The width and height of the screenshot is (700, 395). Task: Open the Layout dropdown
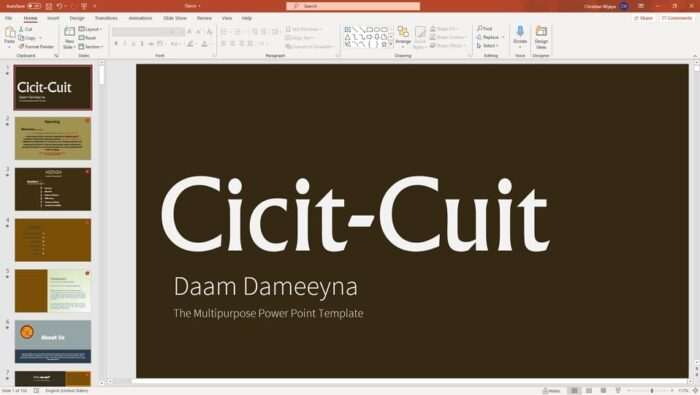click(x=90, y=29)
